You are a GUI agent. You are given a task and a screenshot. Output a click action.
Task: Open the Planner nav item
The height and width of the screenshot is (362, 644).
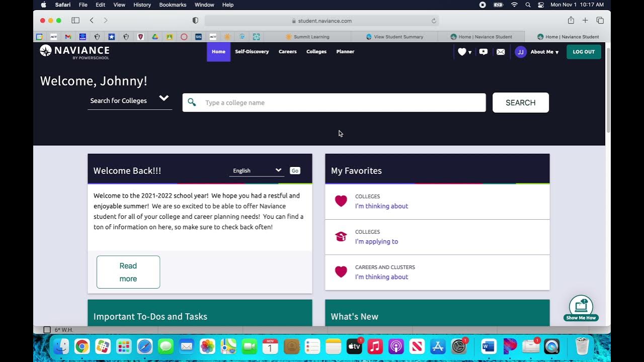pyautogui.click(x=345, y=52)
